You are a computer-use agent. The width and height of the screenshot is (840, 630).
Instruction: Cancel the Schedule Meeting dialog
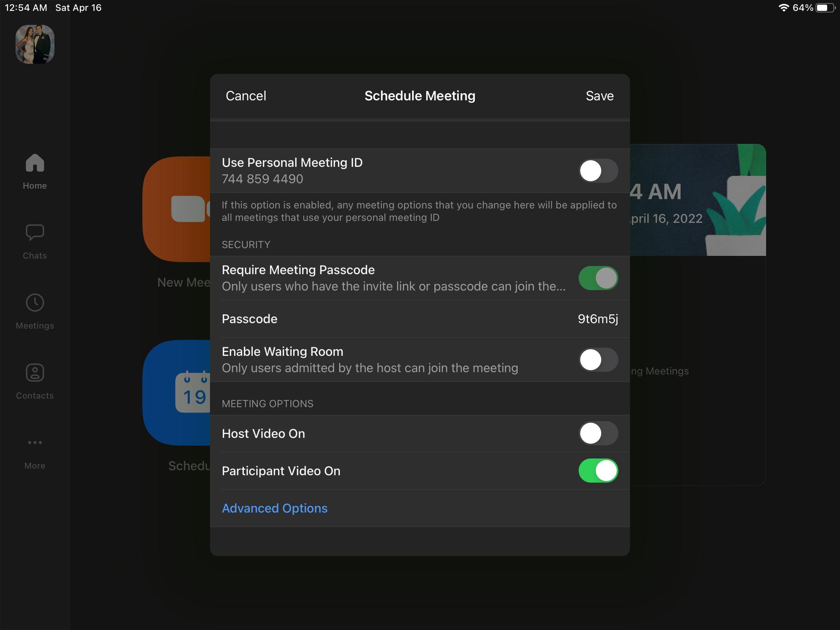click(246, 96)
